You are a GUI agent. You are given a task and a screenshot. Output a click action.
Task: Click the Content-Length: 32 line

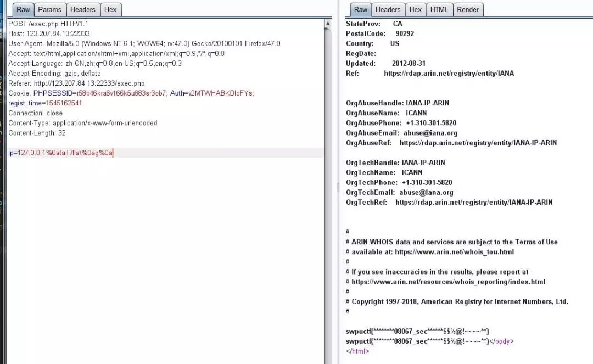(37, 133)
